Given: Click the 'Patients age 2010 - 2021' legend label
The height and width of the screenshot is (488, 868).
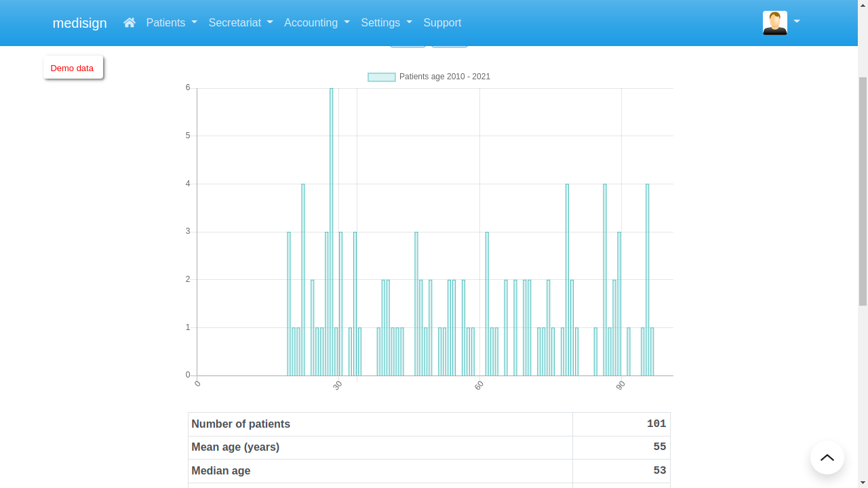Looking at the screenshot, I should point(445,77).
